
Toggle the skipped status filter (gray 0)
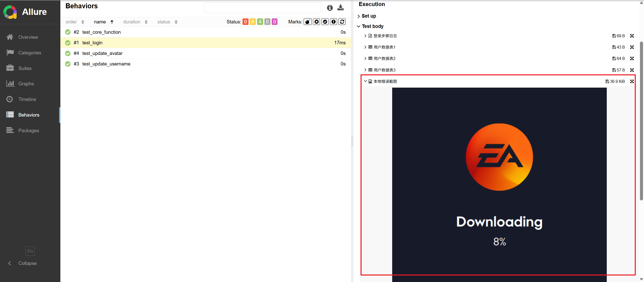point(267,22)
